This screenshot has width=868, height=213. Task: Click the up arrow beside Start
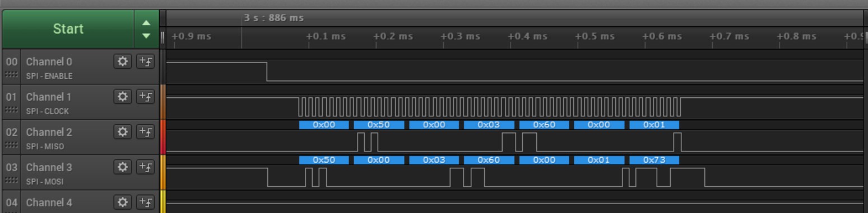pos(146,23)
